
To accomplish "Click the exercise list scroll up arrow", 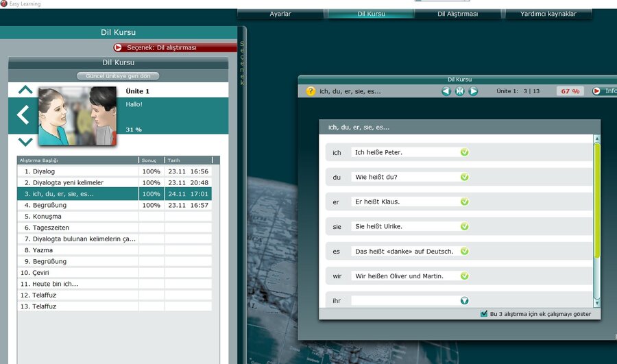I will pyautogui.click(x=597, y=138).
